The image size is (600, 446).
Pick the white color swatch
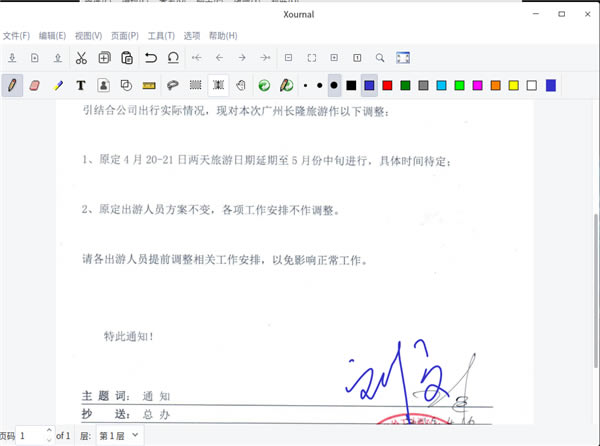click(x=532, y=85)
